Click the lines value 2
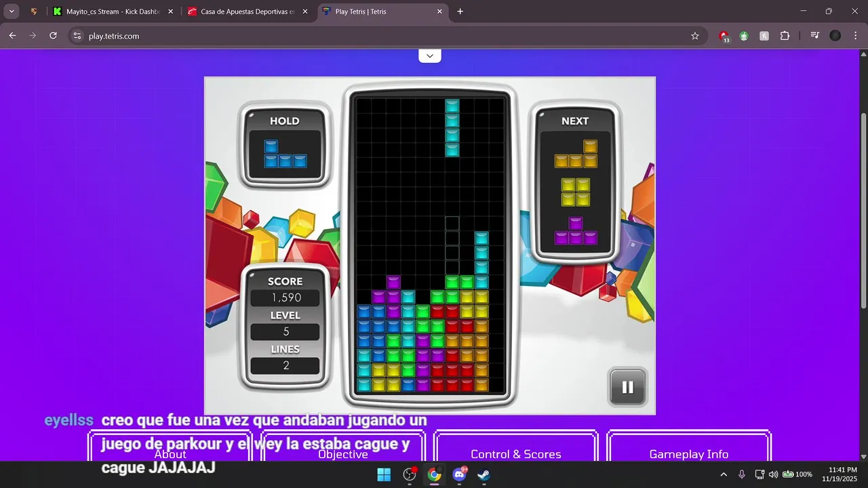This screenshot has width=868, height=488. click(286, 366)
